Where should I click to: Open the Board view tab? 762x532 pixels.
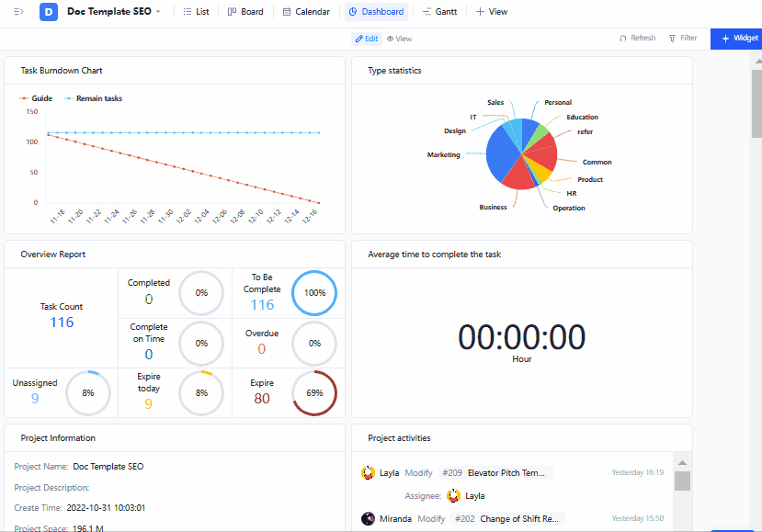click(x=245, y=12)
